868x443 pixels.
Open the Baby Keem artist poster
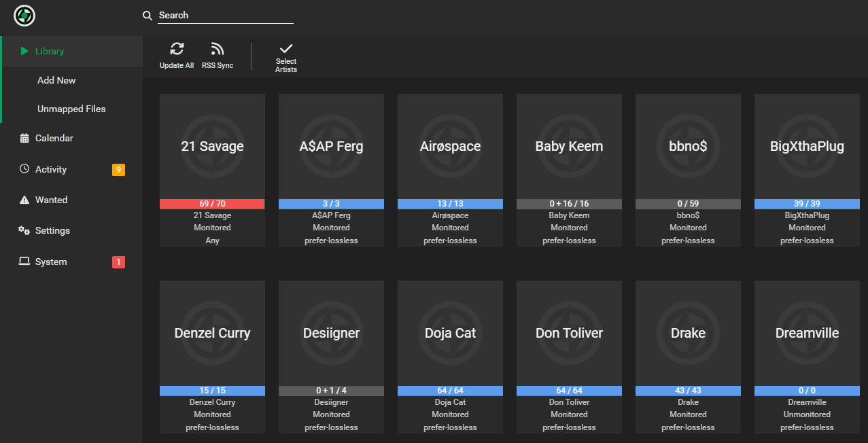(569, 146)
